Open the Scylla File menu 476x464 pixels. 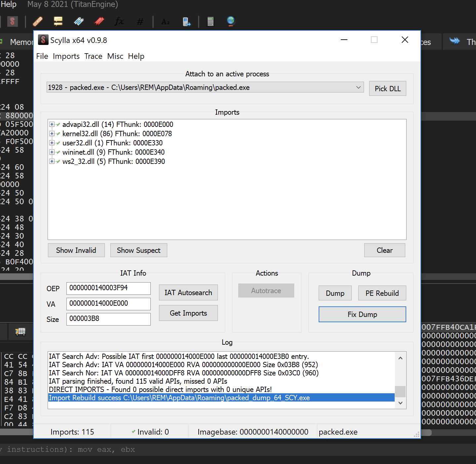(x=42, y=56)
